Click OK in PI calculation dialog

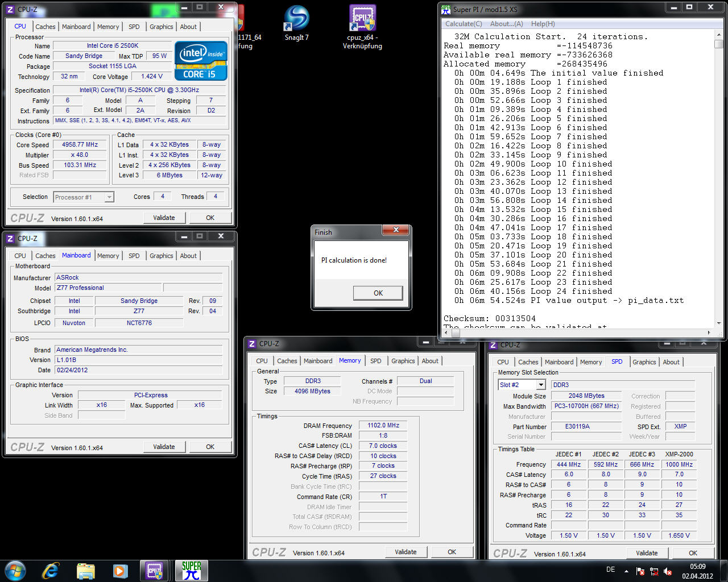coord(378,293)
